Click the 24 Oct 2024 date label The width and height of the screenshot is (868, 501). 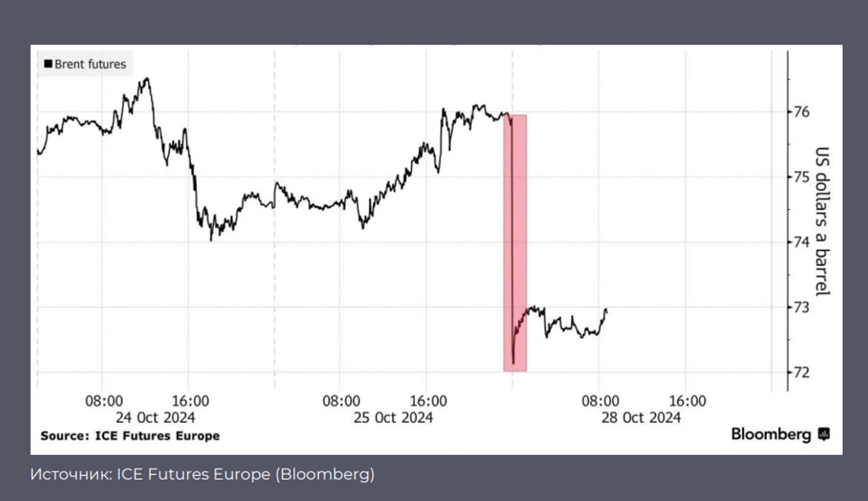pos(155,417)
